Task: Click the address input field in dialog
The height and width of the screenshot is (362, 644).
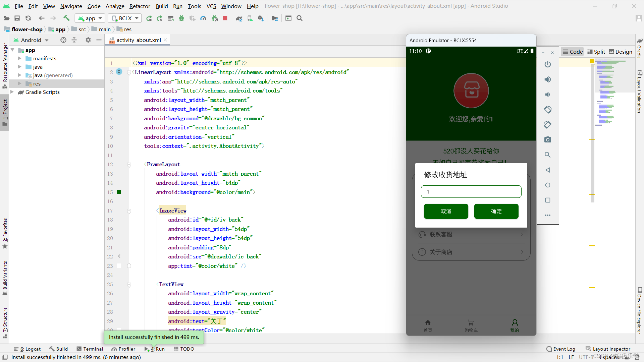Action: pos(471,192)
